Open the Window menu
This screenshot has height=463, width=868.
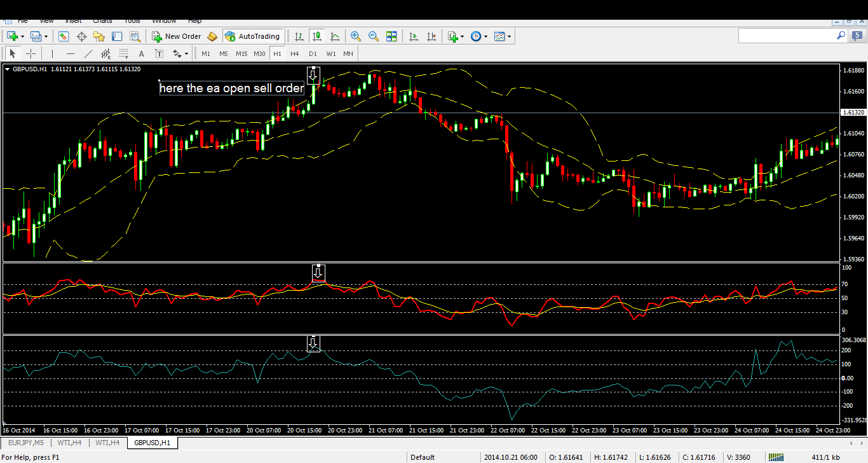point(165,21)
